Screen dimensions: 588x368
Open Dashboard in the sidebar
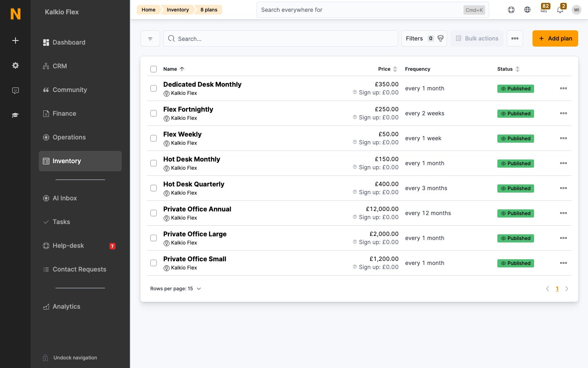pos(80,43)
